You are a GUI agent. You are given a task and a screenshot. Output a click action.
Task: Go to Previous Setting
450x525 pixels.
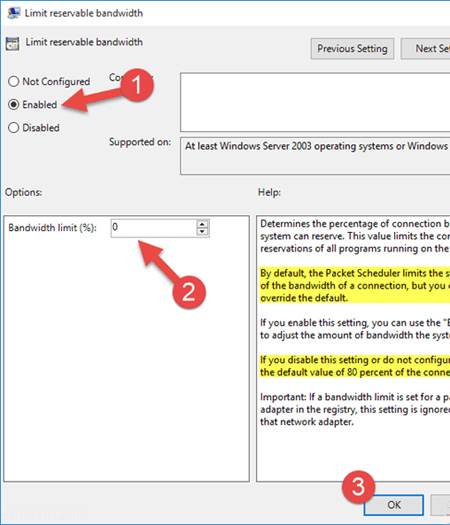pos(352,49)
